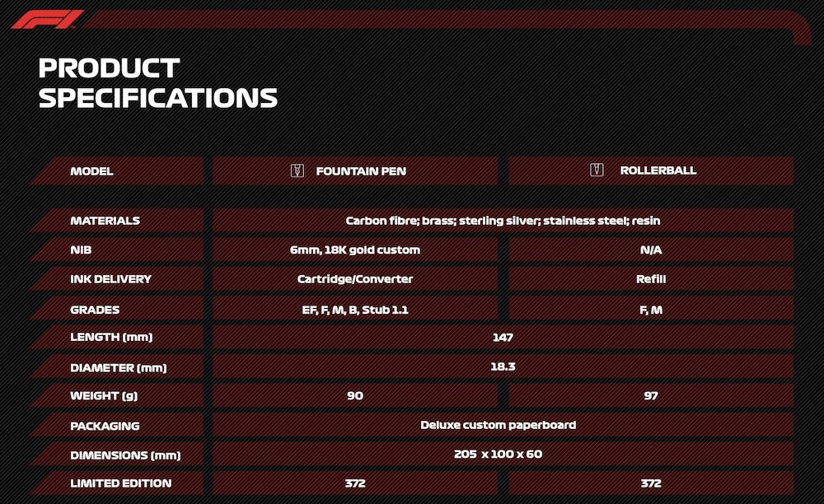Viewport: 824px width, 504px height.
Task: Click the rollerball tip icon
Action: tap(597, 170)
